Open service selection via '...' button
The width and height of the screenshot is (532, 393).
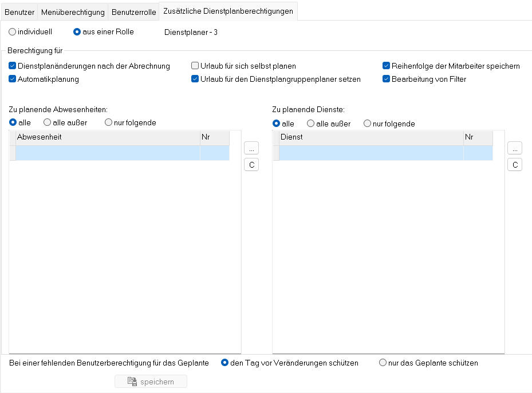[x=514, y=148]
